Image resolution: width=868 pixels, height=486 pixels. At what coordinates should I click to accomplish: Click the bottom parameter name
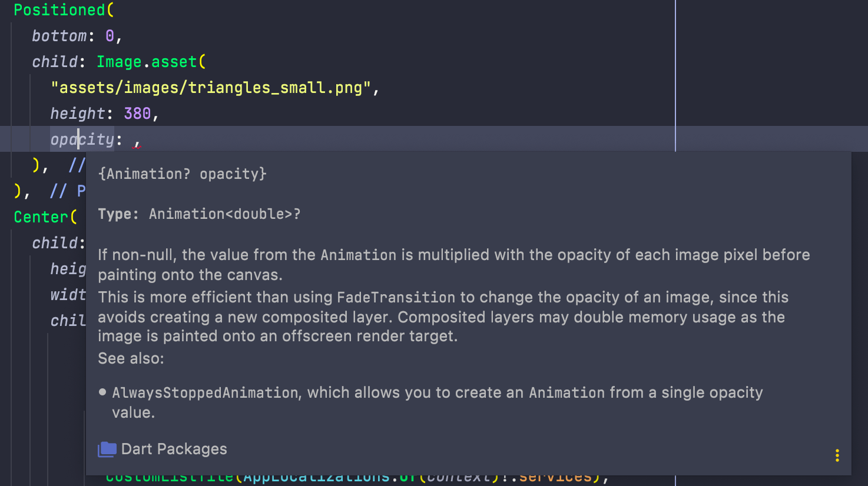(x=59, y=36)
